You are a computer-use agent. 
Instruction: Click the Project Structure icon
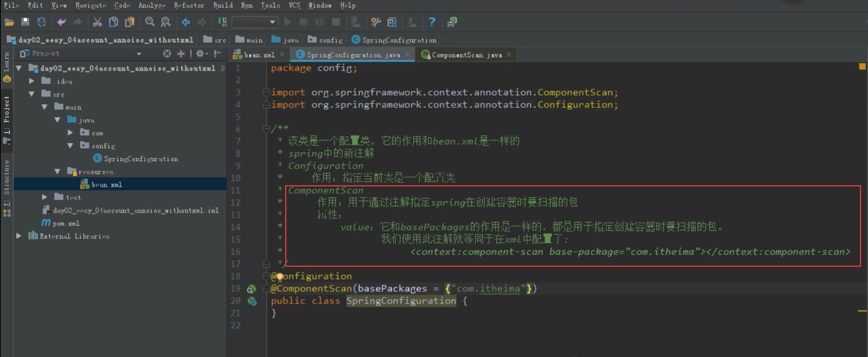392,22
